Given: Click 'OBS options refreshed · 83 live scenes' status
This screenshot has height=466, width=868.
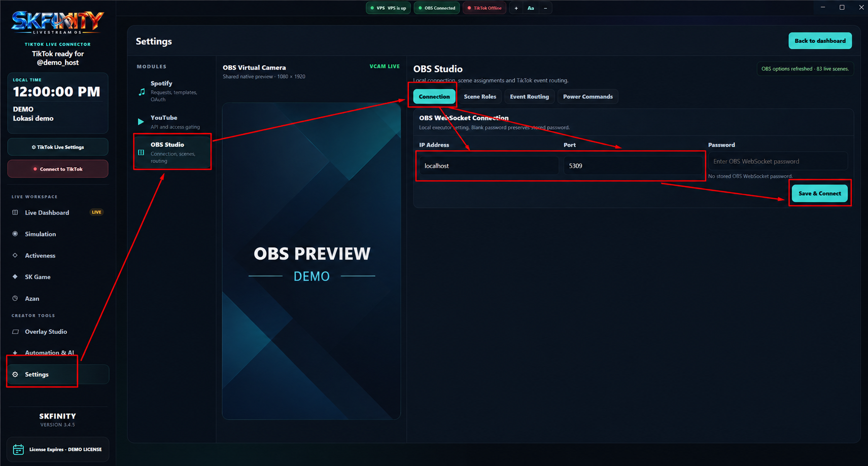Looking at the screenshot, I should click(805, 69).
